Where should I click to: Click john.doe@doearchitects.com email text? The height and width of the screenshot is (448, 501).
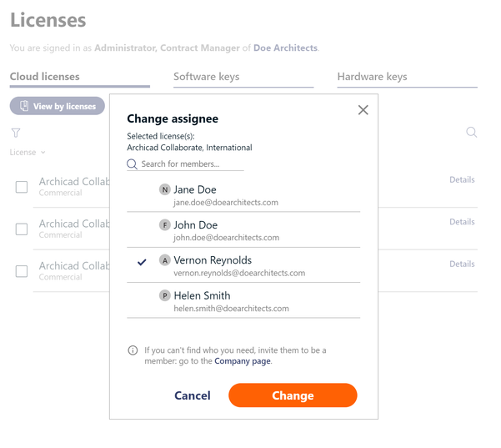point(227,238)
